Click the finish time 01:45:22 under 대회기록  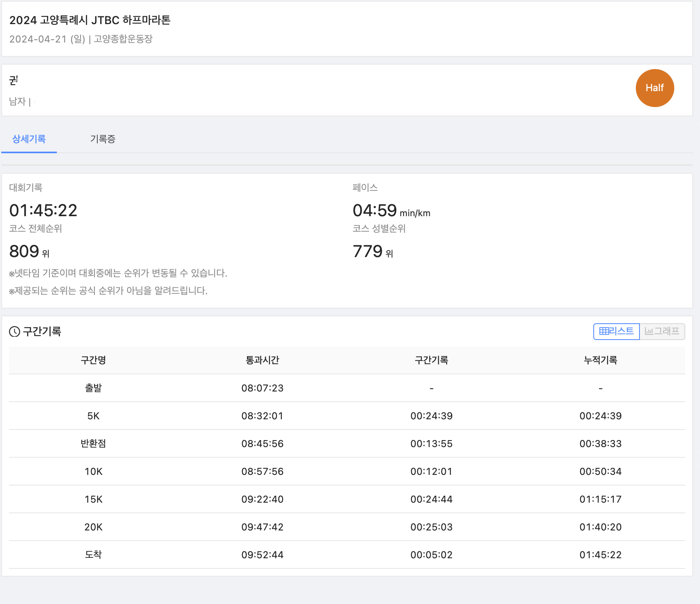43,210
